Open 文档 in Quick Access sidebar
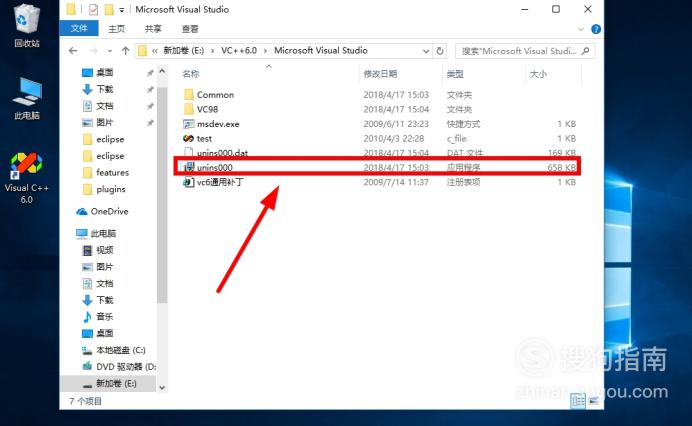 point(105,106)
